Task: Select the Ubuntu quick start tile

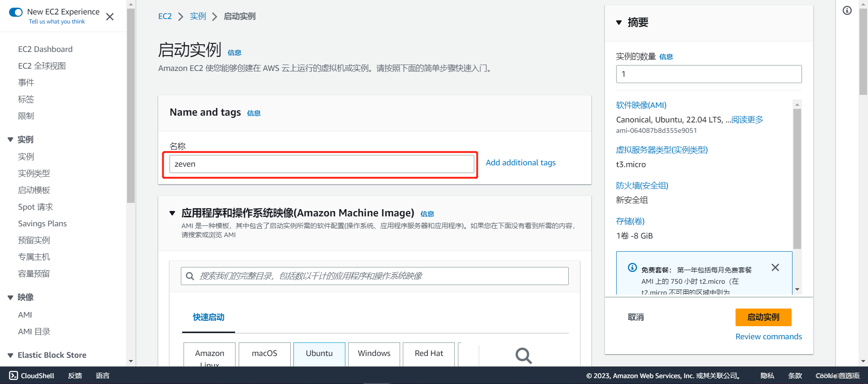Action: click(319, 354)
